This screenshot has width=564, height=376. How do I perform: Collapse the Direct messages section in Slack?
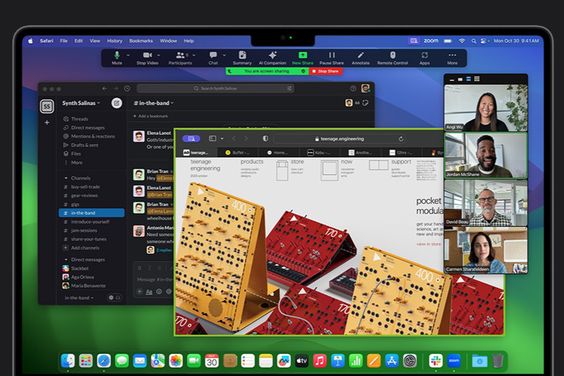(66, 259)
